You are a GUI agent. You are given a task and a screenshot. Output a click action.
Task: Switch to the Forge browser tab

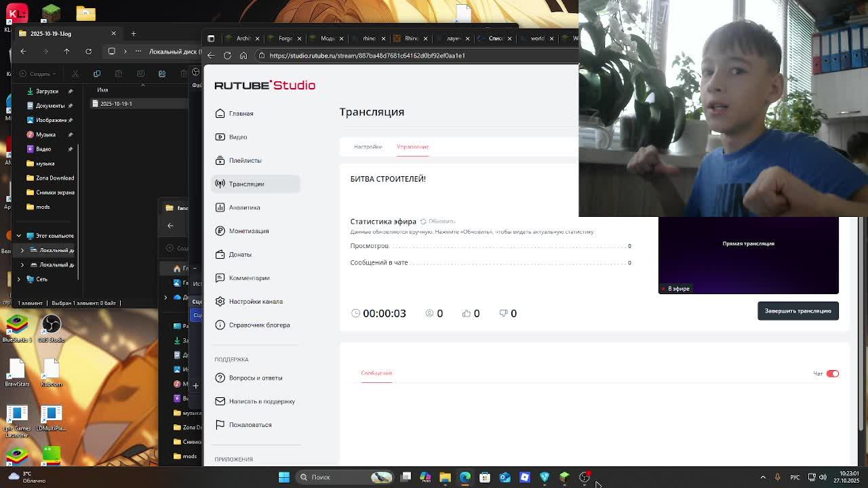(284, 38)
